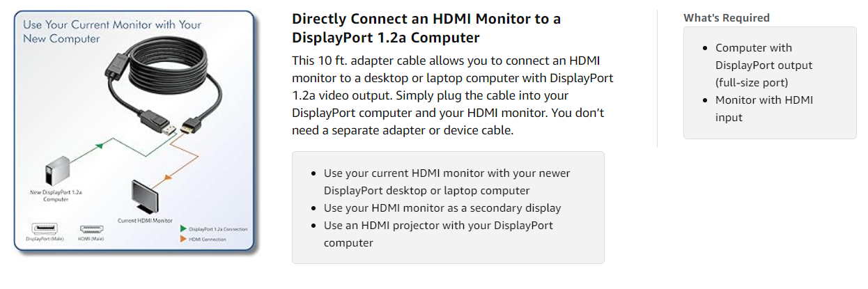Viewport: 868px width, 289px height.
Task: Click the green DisplayPort 1.2a Connection legend triangle
Action: pyautogui.click(x=183, y=228)
